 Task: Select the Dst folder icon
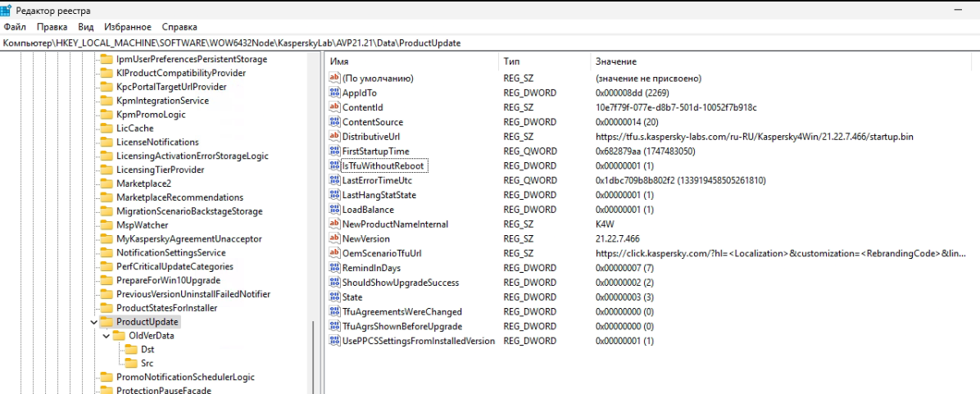point(131,349)
